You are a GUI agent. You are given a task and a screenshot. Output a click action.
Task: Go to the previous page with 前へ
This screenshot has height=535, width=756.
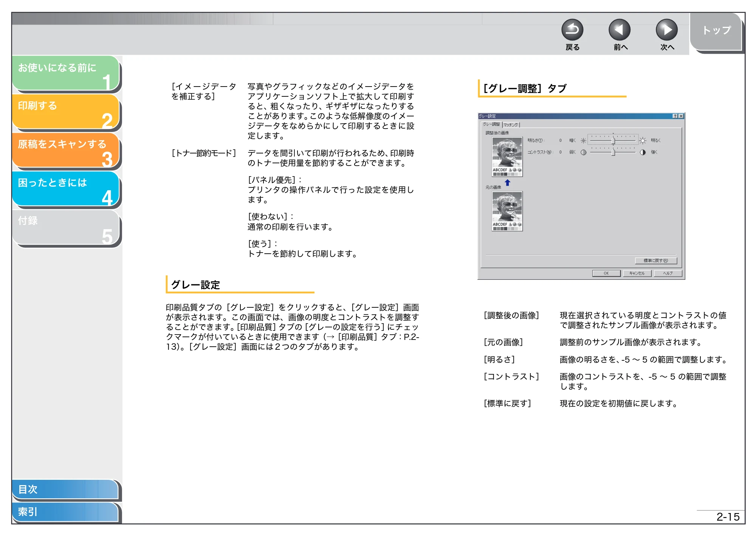coord(620,30)
